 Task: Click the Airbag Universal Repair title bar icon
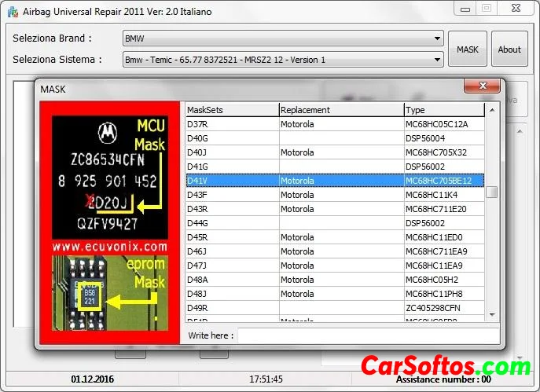(x=12, y=12)
